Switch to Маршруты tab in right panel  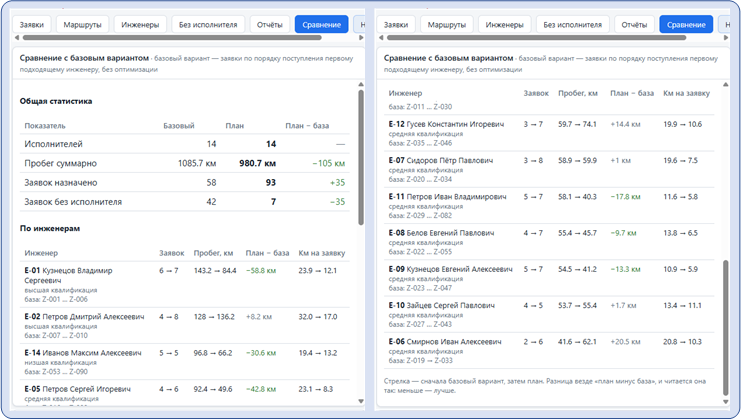point(447,25)
